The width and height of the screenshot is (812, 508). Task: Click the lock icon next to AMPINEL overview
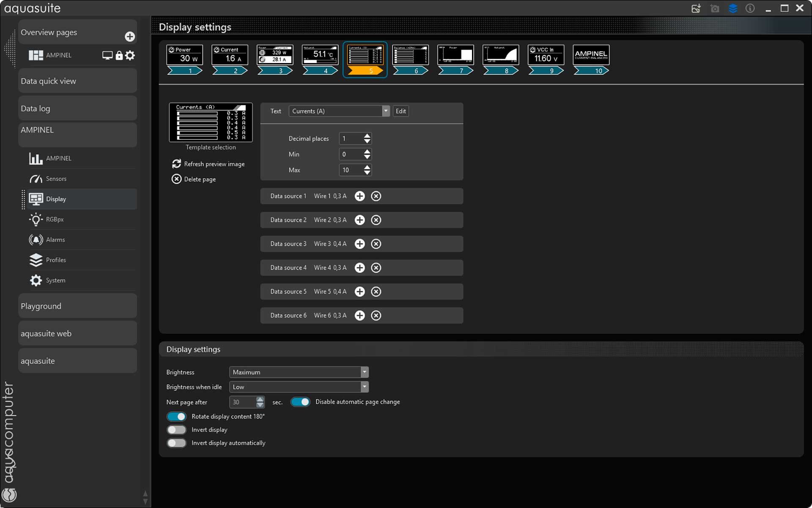click(x=119, y=55)
